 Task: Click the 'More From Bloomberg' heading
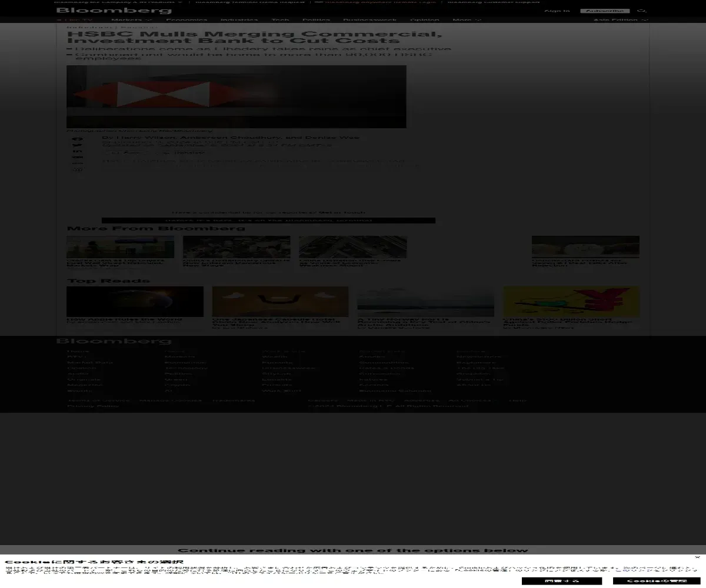[x=156, y=228]
